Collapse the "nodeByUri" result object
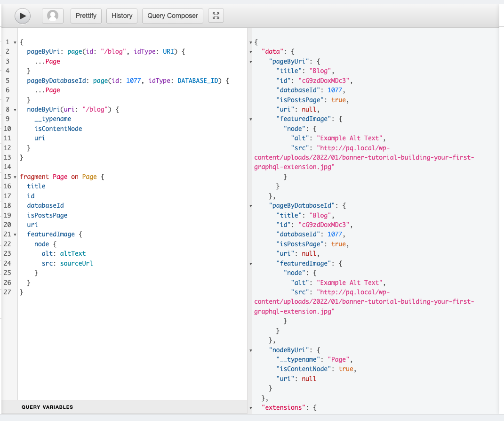Screen dimensions: 504x421 [251, 350]
